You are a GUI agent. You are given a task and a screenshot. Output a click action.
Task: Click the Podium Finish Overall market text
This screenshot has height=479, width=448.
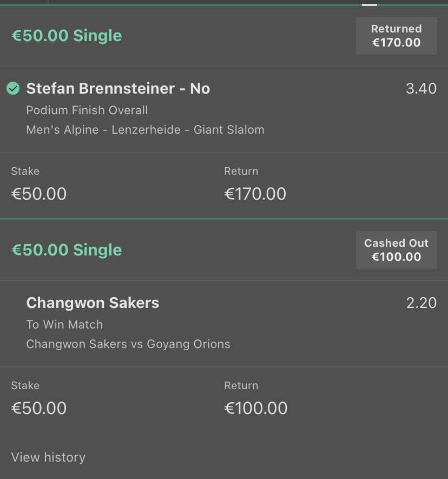click(87, 110)
